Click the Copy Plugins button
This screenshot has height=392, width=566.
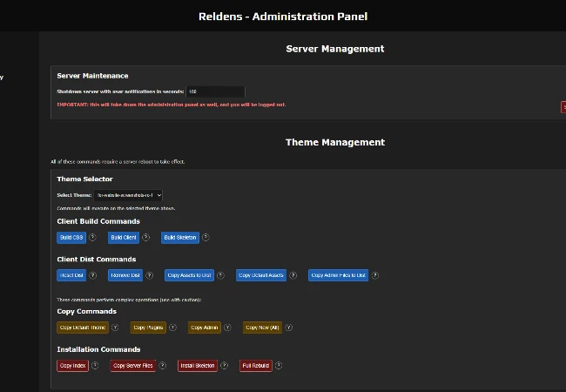point(148,328)
